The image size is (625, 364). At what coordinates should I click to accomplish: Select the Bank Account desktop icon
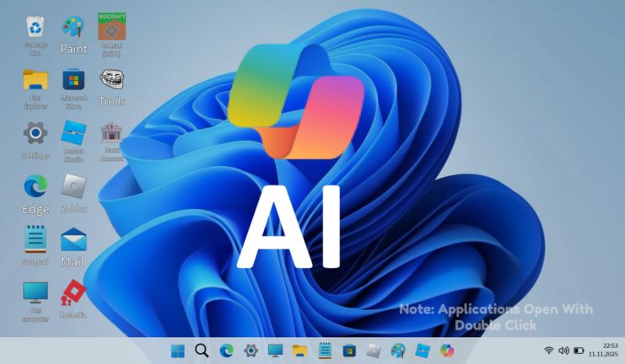click(111, 132)
